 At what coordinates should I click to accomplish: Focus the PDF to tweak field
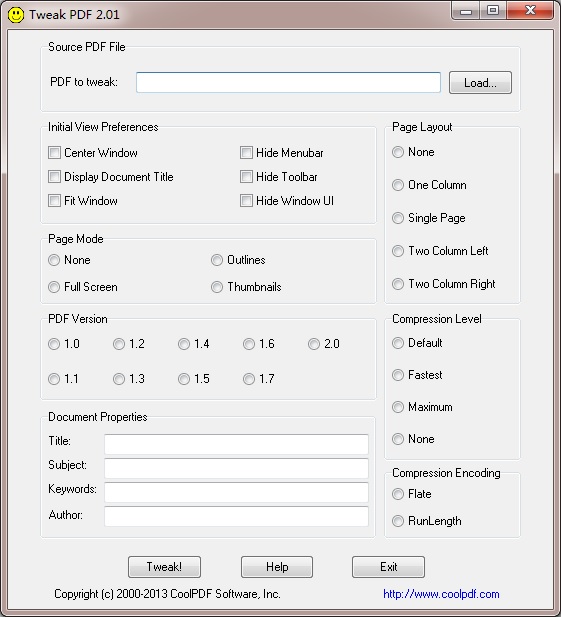click(288, 82)
